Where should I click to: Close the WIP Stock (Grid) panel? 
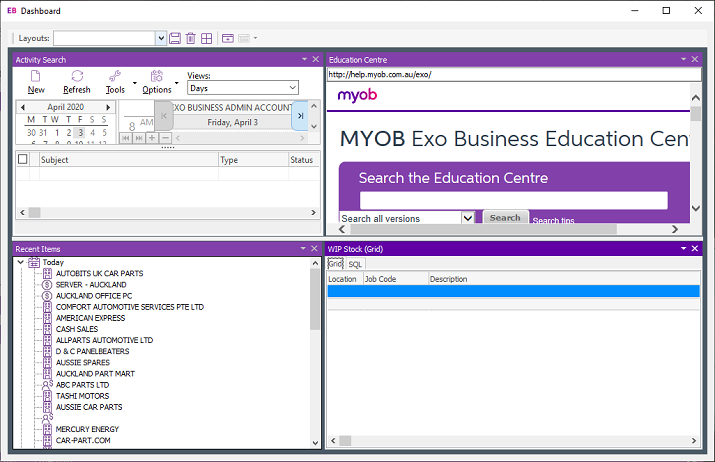coord(695,249)
